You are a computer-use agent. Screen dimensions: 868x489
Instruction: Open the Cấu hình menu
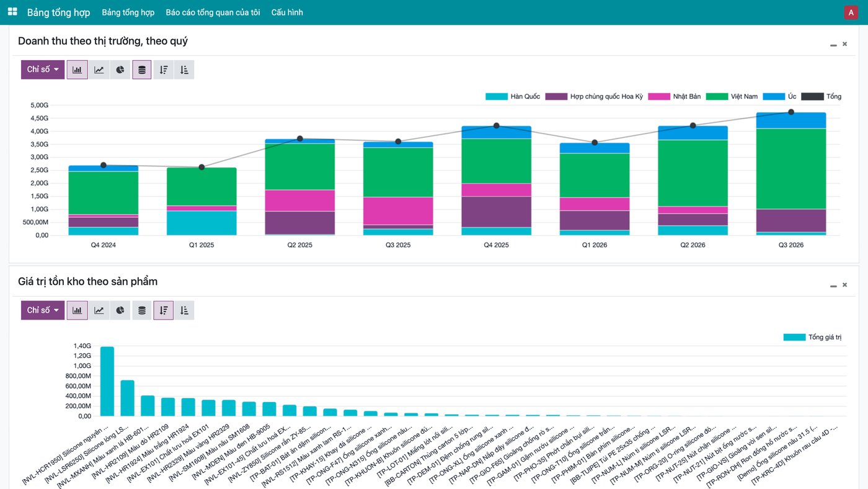[x=287, y=12]
